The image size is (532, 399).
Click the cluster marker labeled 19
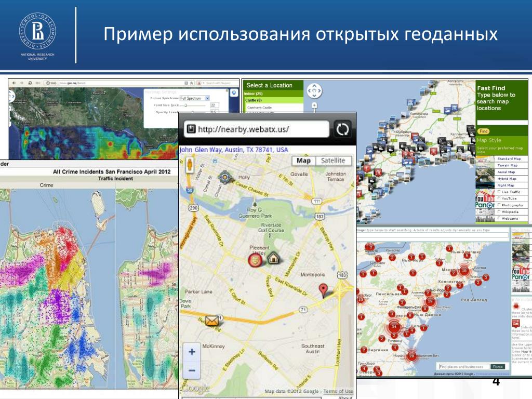tap(430, 301)
